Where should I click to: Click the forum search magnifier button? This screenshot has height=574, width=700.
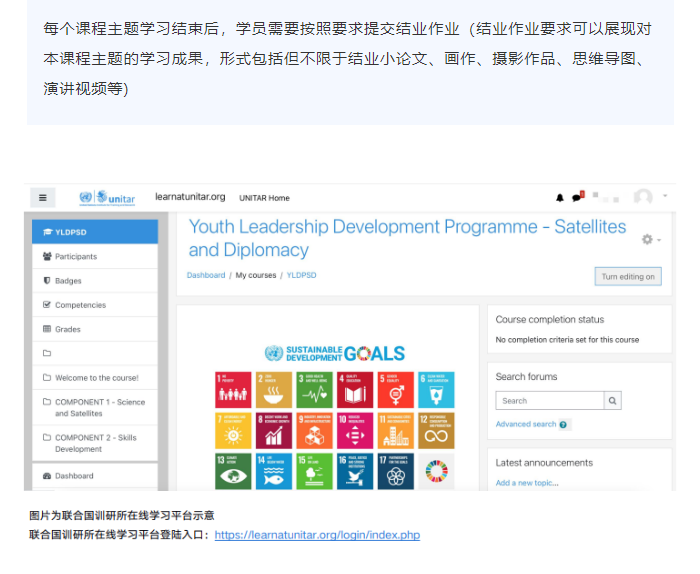[612, 401]
